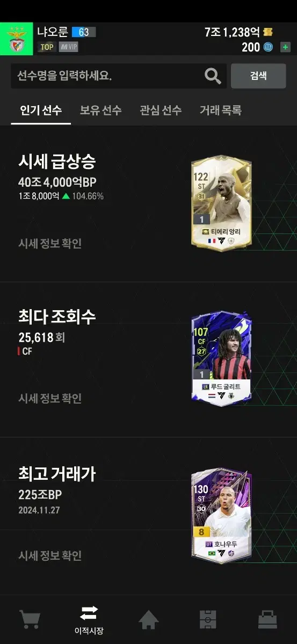Tap the magnifying glass search icon
The width and height of the screenshot is (297, 644).
[x=213, y=76]
